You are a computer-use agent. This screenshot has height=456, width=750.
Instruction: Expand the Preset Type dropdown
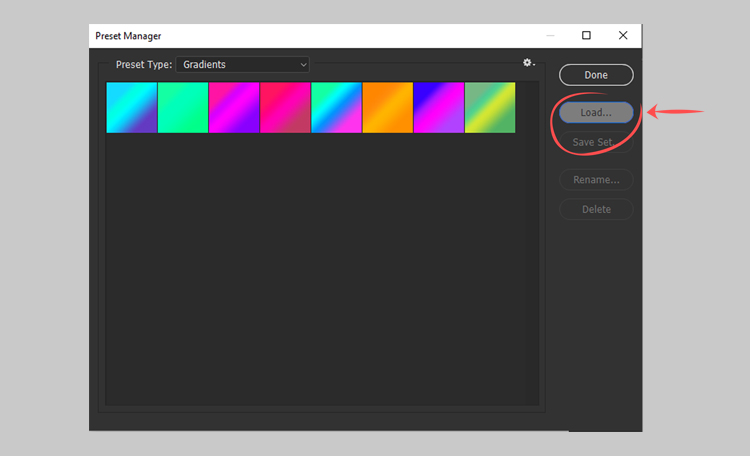[243, 64]
